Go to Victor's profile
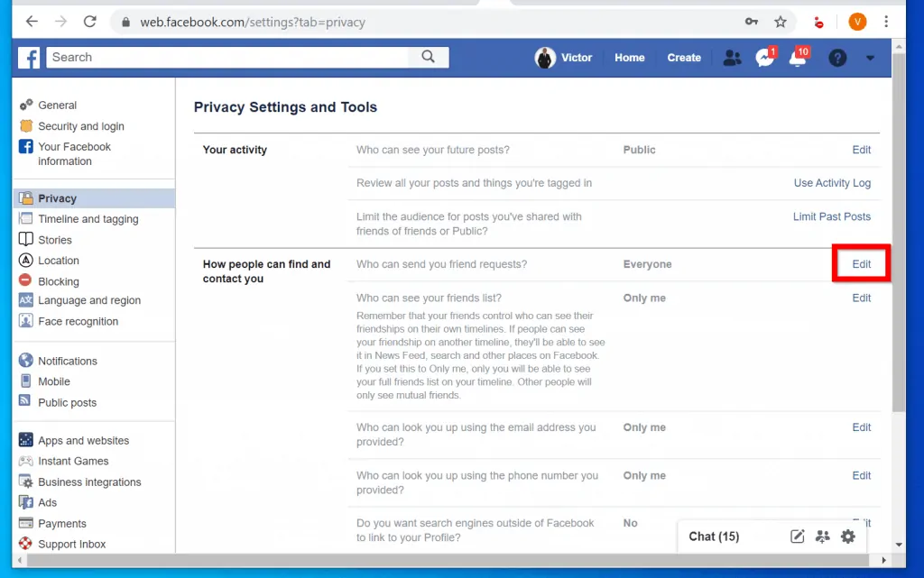924x578 pixels. (x=576, y=58)
